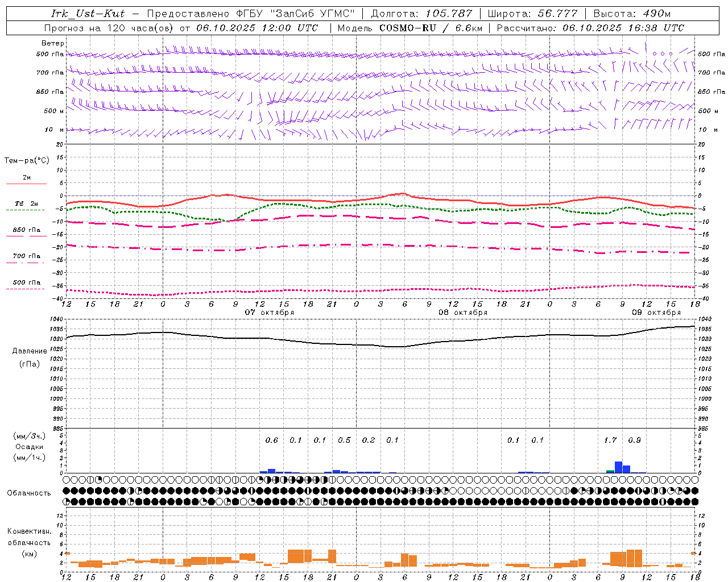Viewport: 728px width, 582px height.
Task: Click the green dashed sample under Td 2м
Action: coord(25,210)
